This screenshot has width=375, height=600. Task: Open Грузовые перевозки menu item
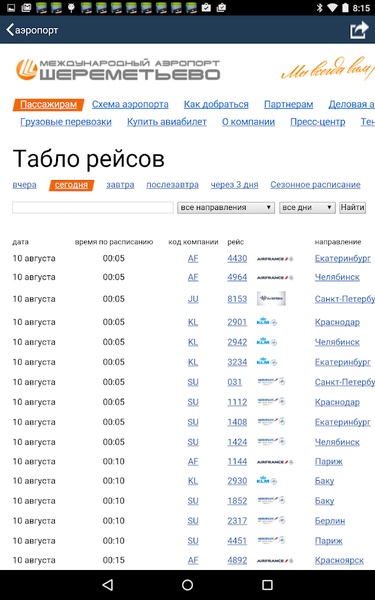66,122
